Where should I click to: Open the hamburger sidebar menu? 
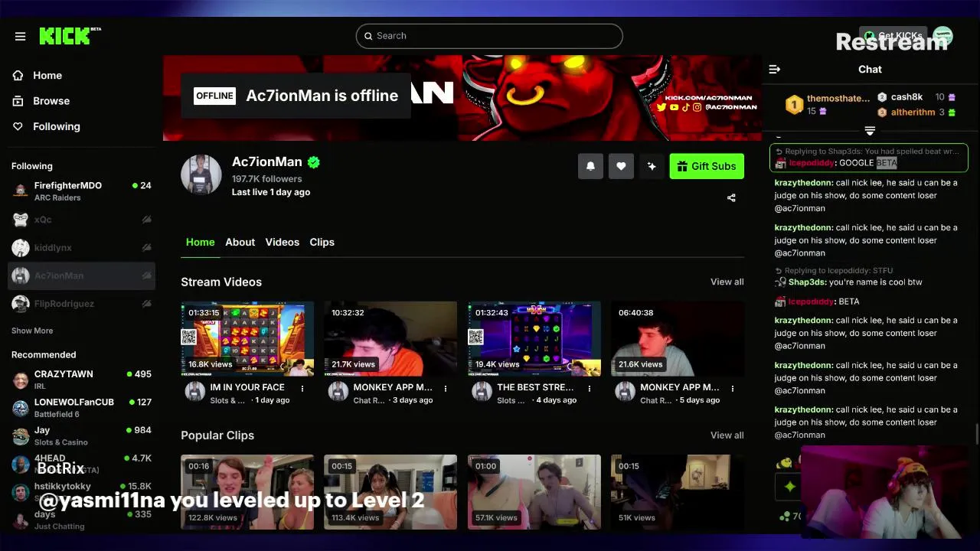pos(20,36)
